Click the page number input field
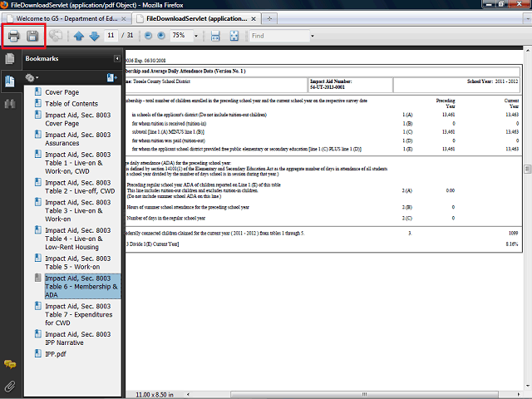 111,37
